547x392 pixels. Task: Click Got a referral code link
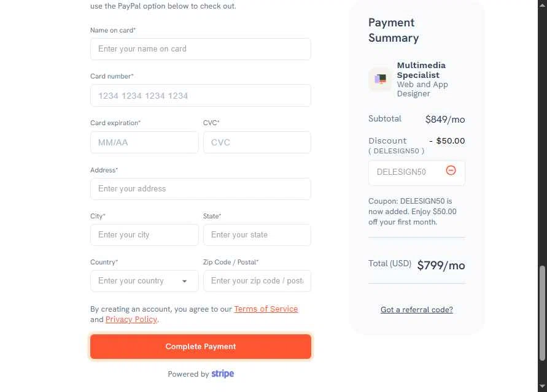(x=416, y=310)
